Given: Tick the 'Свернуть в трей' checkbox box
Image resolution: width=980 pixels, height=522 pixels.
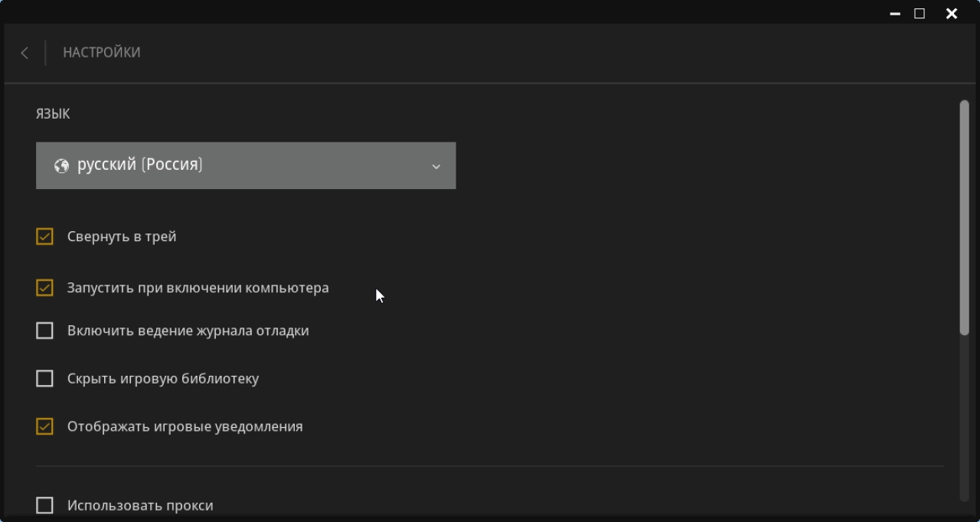Looking at the screenshot, I should click(x=44, y=237).
